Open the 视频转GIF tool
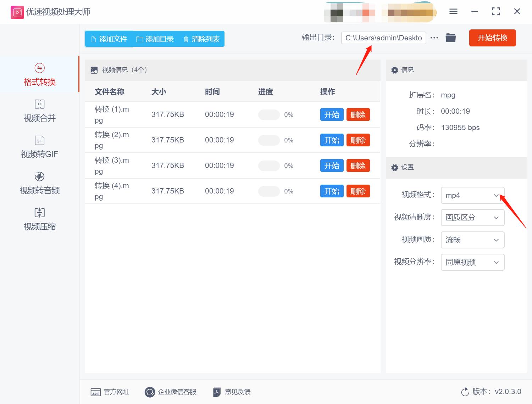The width and height of the screenshot is (532, 404). pyautogui.click(x=39, y=147)
